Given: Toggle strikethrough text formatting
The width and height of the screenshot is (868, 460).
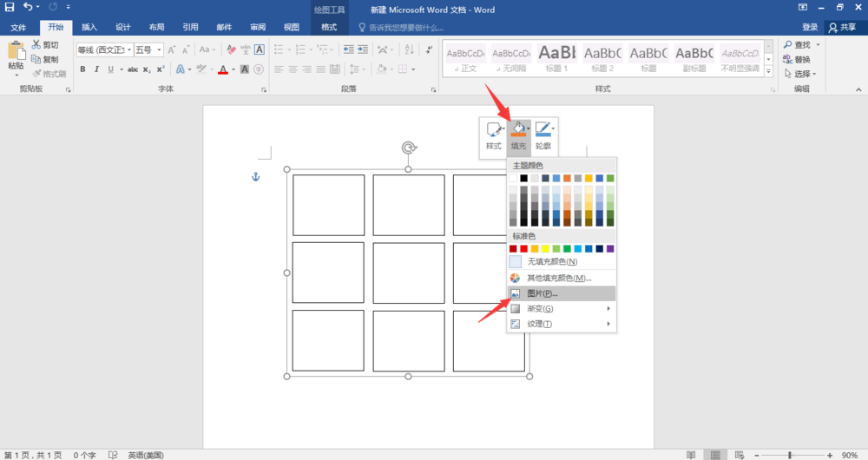Looking at the screenshot, I should 133,69.
